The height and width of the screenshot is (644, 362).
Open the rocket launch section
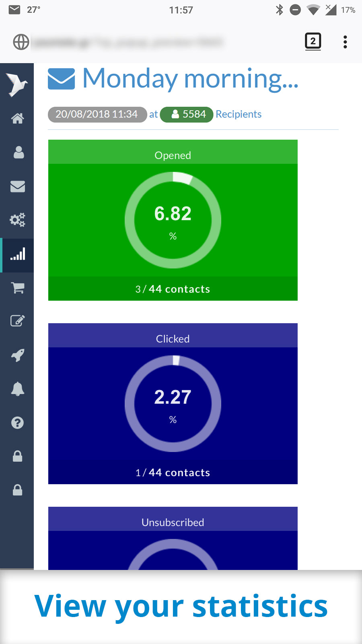click(x=17, y=355)
